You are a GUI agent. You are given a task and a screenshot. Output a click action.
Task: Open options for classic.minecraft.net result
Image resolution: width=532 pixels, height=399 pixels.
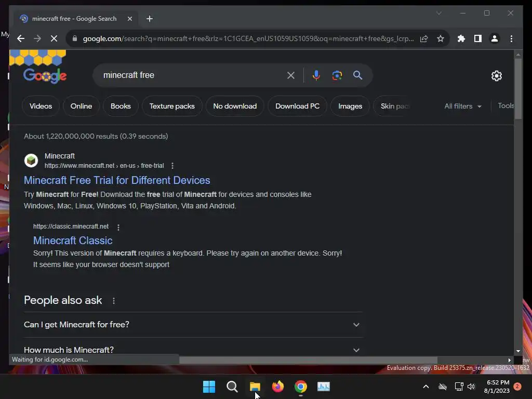(118, 227)
